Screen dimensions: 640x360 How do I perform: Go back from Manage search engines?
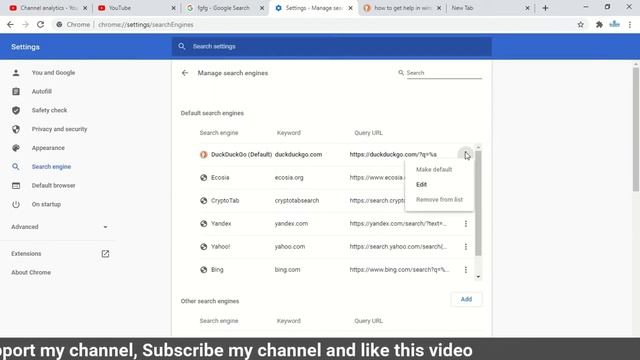(x=185, y=73)
